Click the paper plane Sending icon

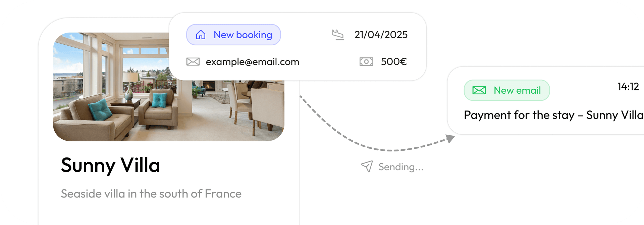[367, 166]
